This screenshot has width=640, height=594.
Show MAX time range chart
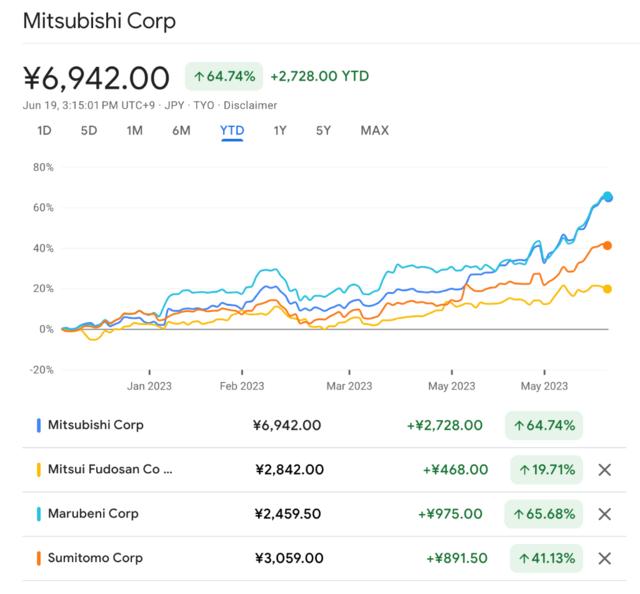(x=375, y=130)
